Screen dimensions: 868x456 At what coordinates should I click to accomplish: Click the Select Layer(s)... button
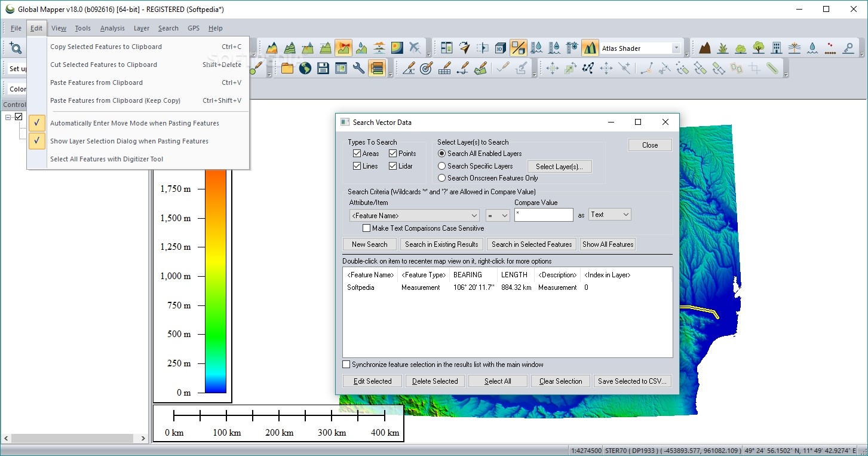(559, 167)
